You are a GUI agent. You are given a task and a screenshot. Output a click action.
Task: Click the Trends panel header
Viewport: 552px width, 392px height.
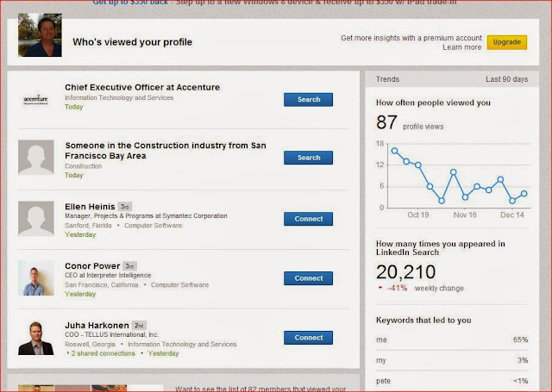pyautogui.click(x=452, y=79)
